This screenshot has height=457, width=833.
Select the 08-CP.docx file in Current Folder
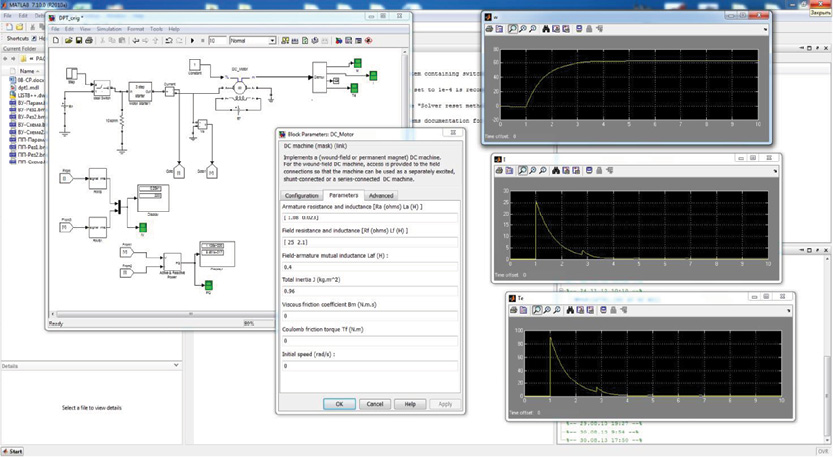pyautogui.click(x=27, y=80)
